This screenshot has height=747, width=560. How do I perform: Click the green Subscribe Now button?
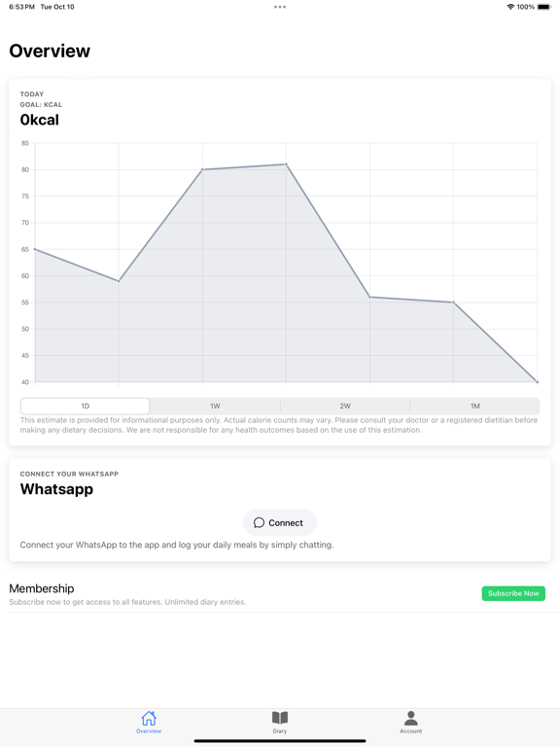(x=513, y=593)
